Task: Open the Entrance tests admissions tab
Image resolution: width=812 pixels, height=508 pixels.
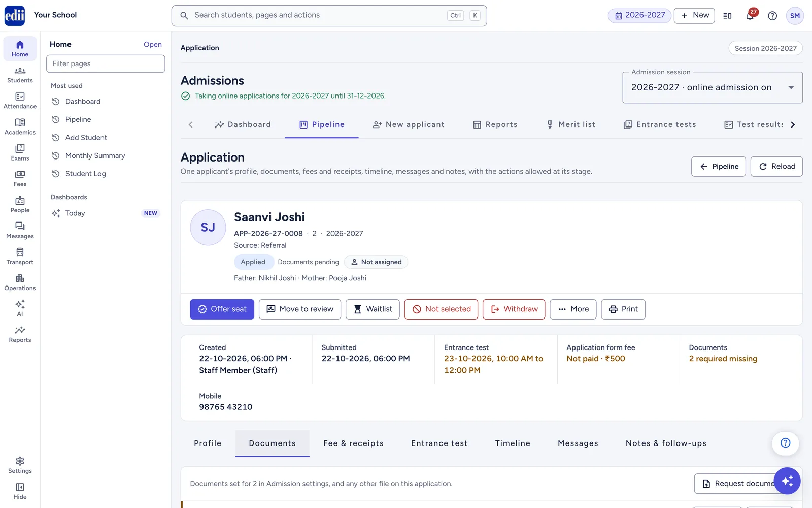Action: [660, 124]
